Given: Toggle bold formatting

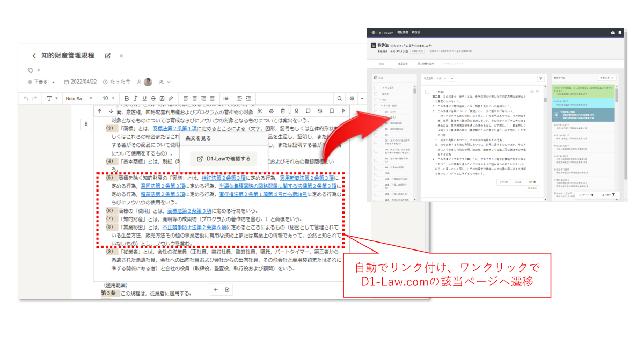Looking at the screenshot, I should click(x=127, y=99).
